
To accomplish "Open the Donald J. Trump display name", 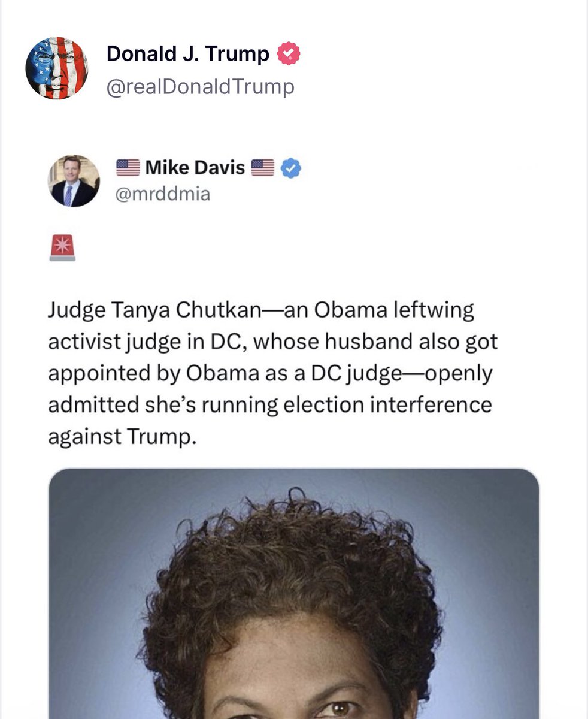I will (x=188, y=55).
